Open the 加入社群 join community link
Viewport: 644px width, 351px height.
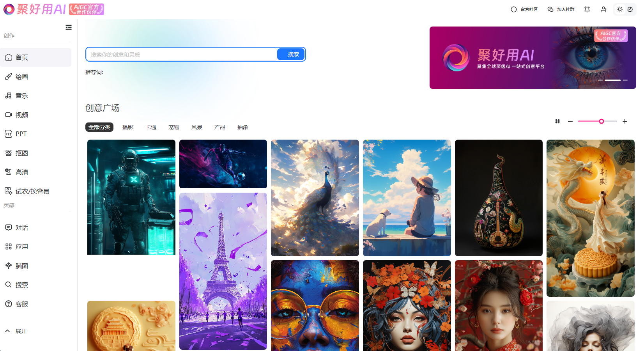tap(561, 9)
